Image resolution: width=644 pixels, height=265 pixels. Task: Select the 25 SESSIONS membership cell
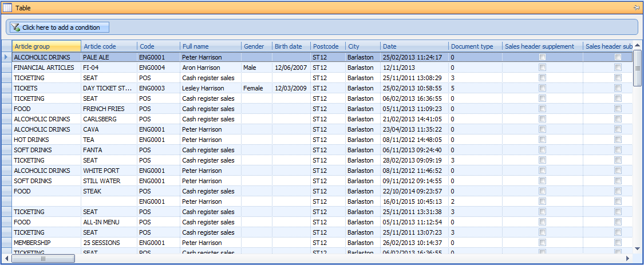click(108, 243)
